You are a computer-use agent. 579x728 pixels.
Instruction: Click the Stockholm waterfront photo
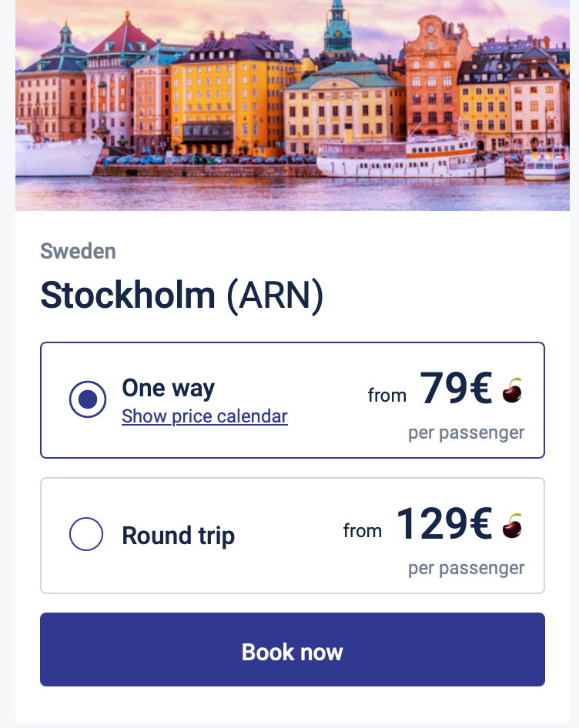293,105
